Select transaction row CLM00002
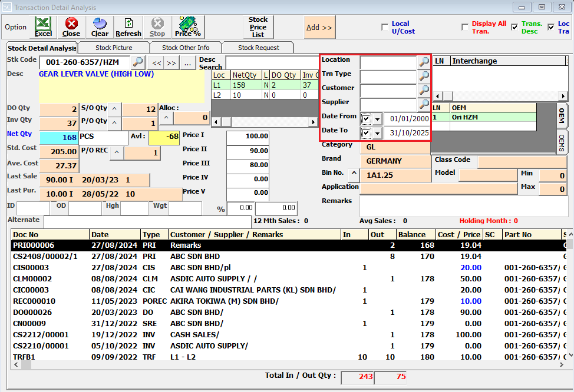This screenshot has width=574, height=392. (x=289, y=278)
